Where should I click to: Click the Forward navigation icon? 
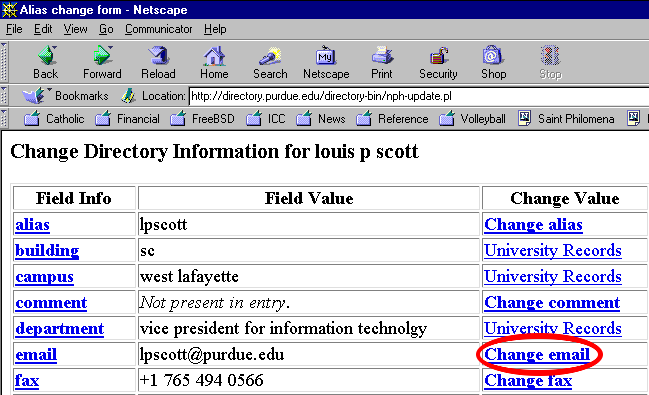point(102,55)
